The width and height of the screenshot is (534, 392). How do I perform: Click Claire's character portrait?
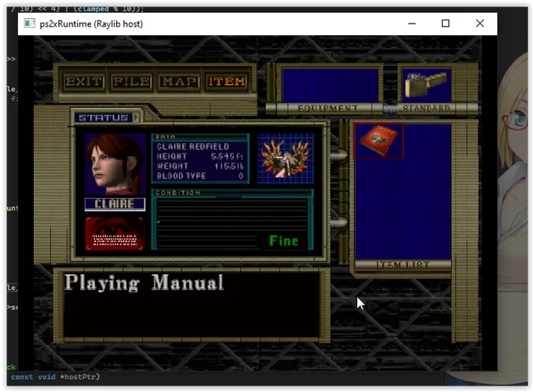click(115, 164)
